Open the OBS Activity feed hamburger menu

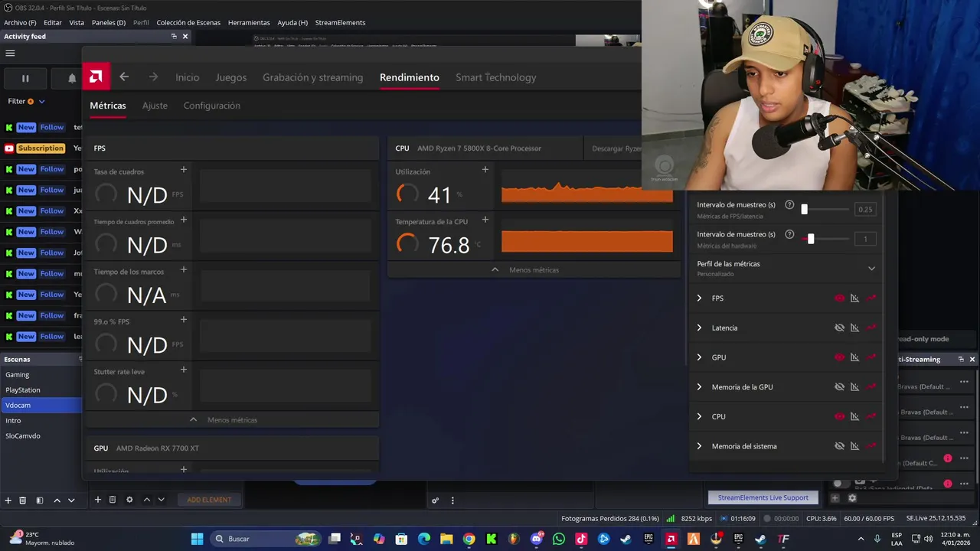[x=10, y=53]
